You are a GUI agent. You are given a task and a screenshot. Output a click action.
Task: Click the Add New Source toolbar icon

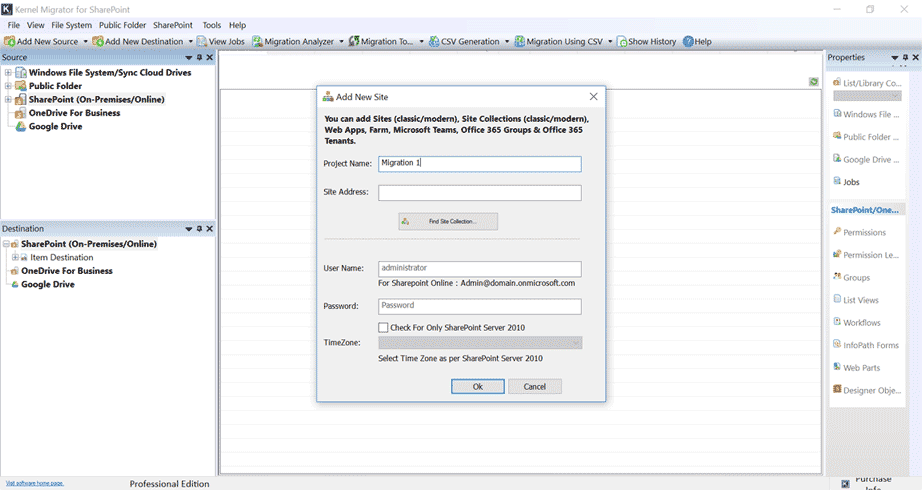tap(9, 41)
